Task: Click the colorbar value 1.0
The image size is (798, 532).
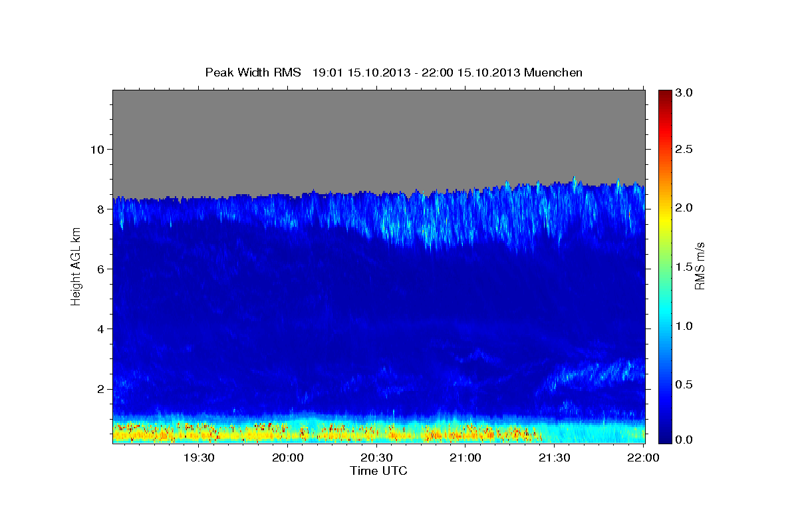Action: click(683, 325)
